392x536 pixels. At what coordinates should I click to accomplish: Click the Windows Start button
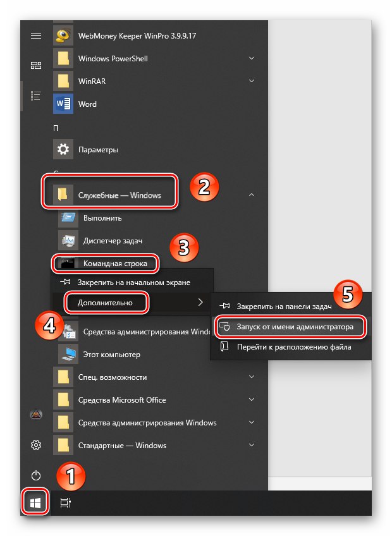click(35, 503)
